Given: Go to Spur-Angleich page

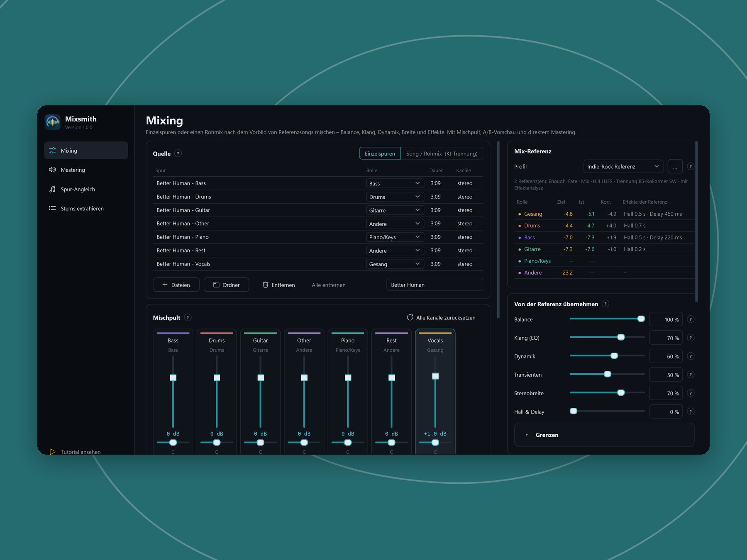Looking at the screenshot, I should [86, 189].
